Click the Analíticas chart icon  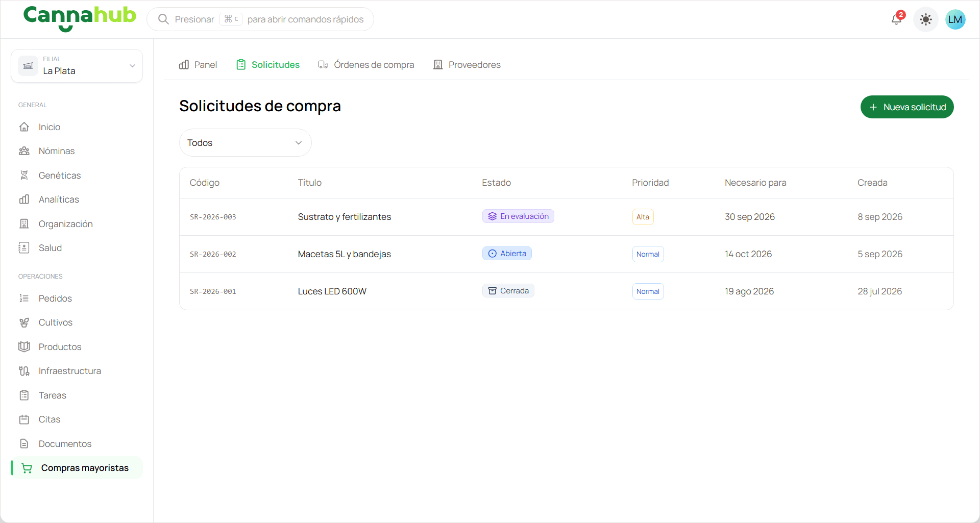(x=24, y=200)
